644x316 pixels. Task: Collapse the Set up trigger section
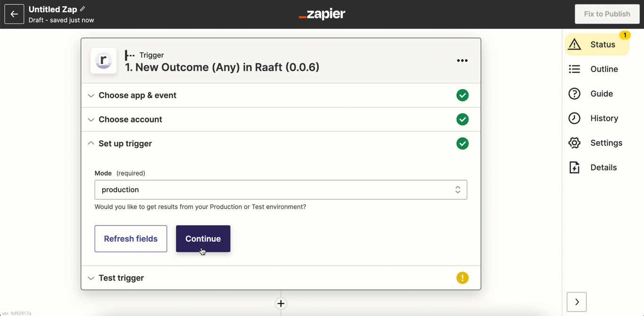(281, 143)
